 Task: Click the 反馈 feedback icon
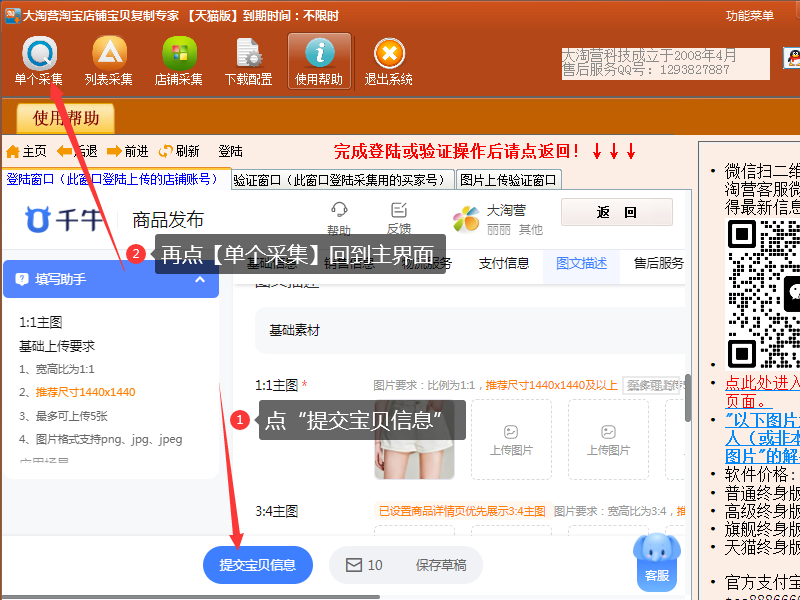click(x=399, y=211)
